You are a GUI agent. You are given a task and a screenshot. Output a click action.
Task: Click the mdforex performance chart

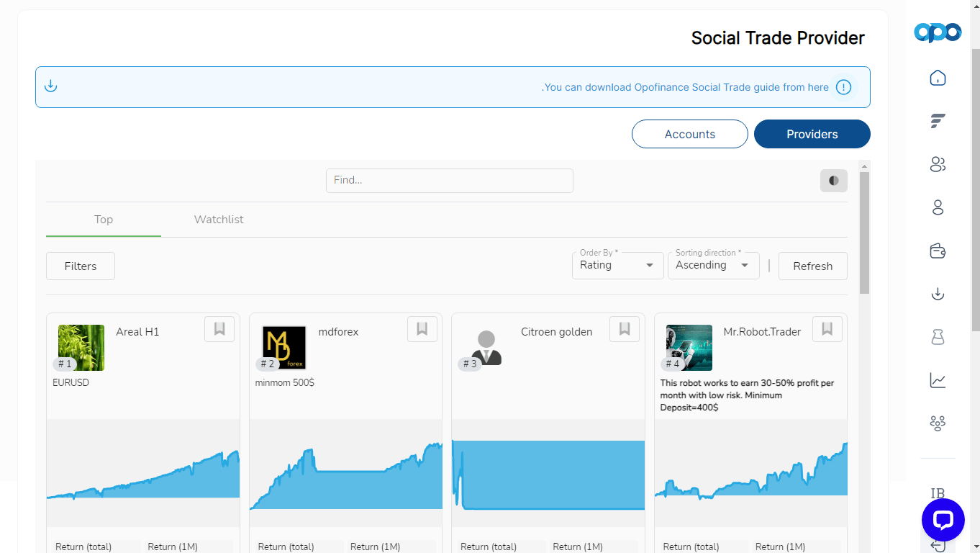[x=346, y=473]
